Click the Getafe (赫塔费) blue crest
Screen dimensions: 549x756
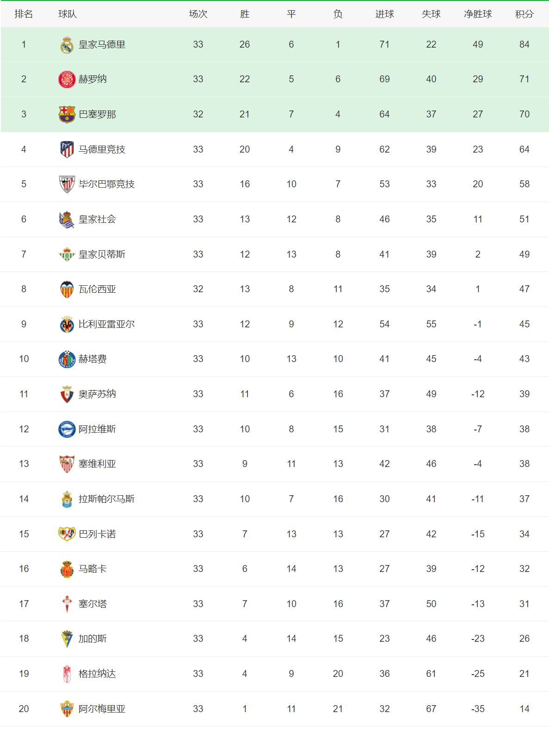(67, 359)
